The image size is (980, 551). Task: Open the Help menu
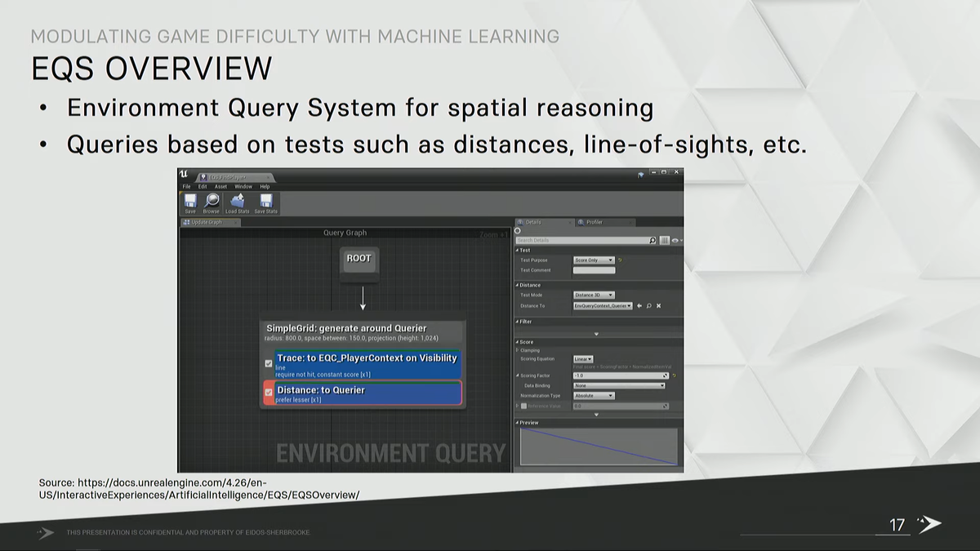(265, 186)
